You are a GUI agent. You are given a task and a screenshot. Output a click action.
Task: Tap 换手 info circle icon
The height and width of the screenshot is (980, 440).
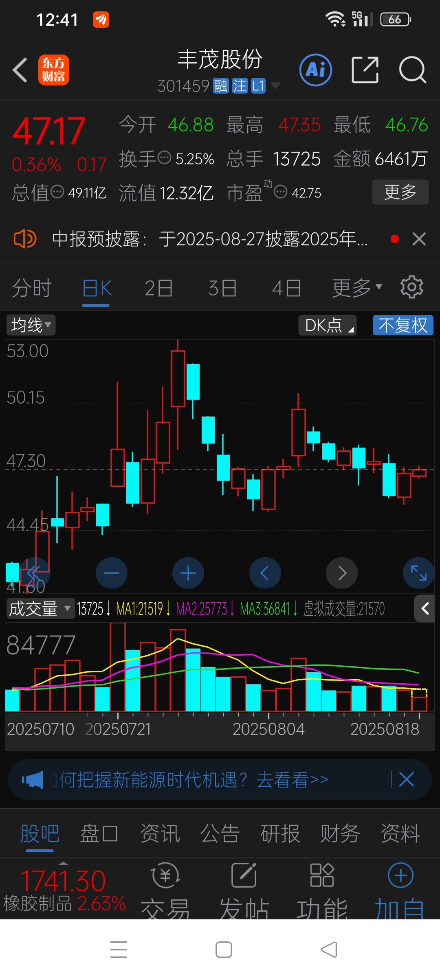pyautogui.click(x=164, y=157)
